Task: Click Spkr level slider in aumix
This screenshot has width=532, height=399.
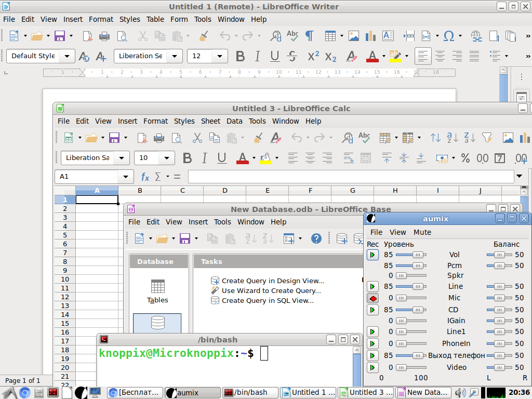Action: point(411,275)
